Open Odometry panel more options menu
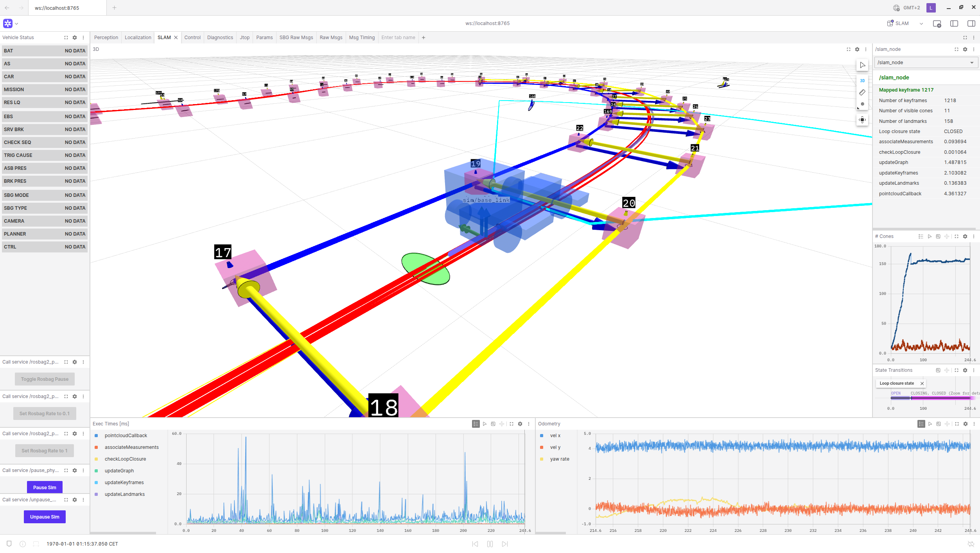Image resolution: width=980 pixels, height=553 pixels. (x=974, y=424)
